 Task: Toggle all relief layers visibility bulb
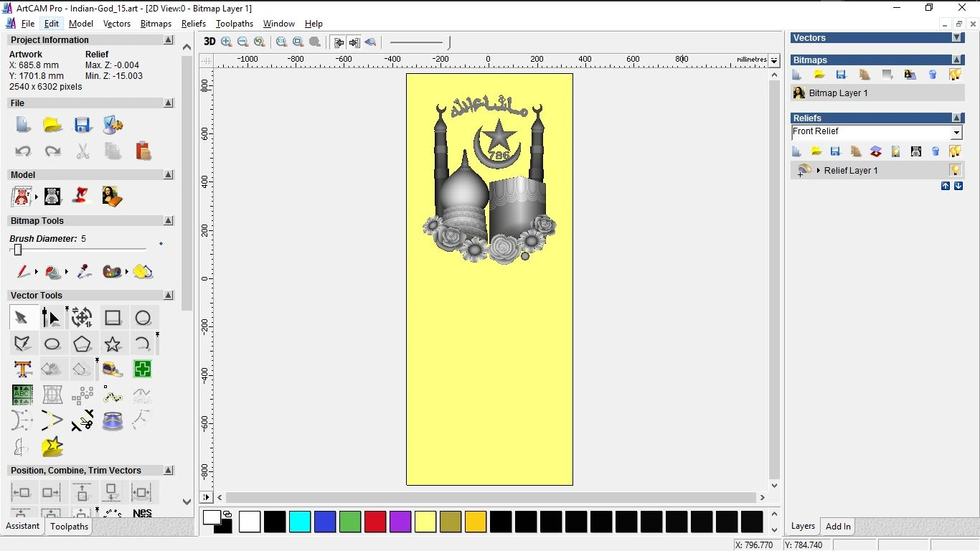[x=955, y=151]
